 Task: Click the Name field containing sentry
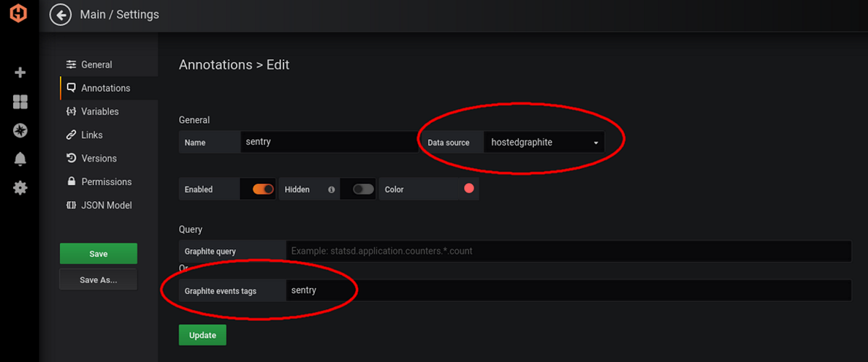point(328,142)
